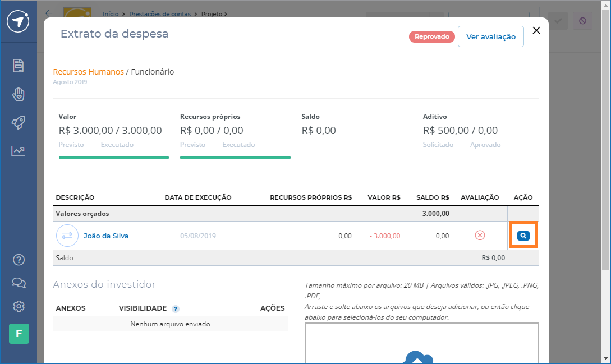Open the documents icon in the sidebar
Screen dimensions: 611x364
pyautogui.click(x=19, y=66)
